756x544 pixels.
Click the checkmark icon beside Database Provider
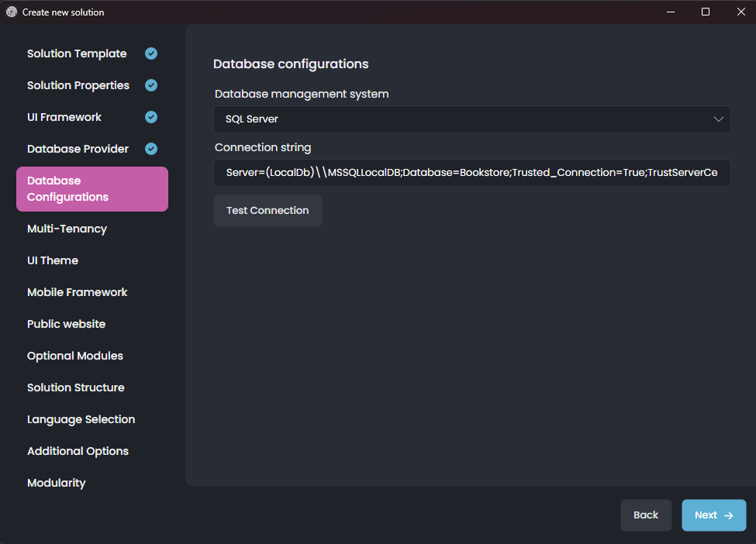tap(150, 149)
